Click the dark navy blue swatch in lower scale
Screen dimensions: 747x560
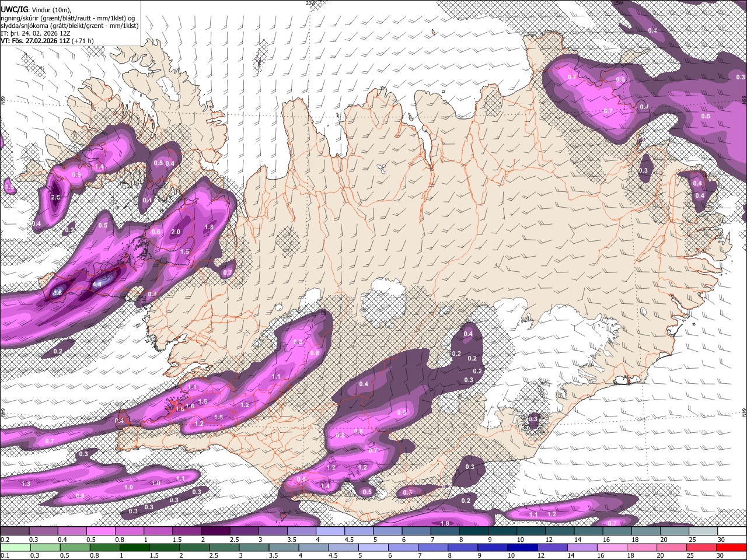pos(523,547)
